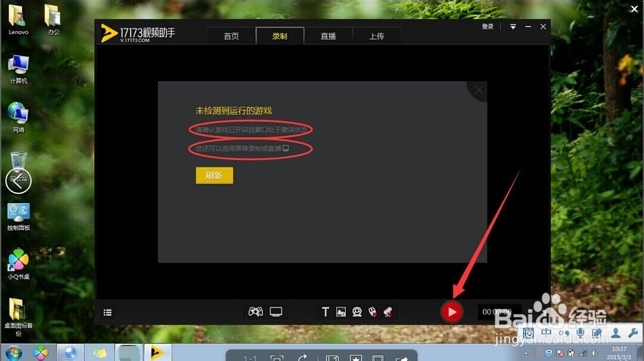
Task: Click the 未检测到运行的游戏 heading text
Action: pos(234,111)
